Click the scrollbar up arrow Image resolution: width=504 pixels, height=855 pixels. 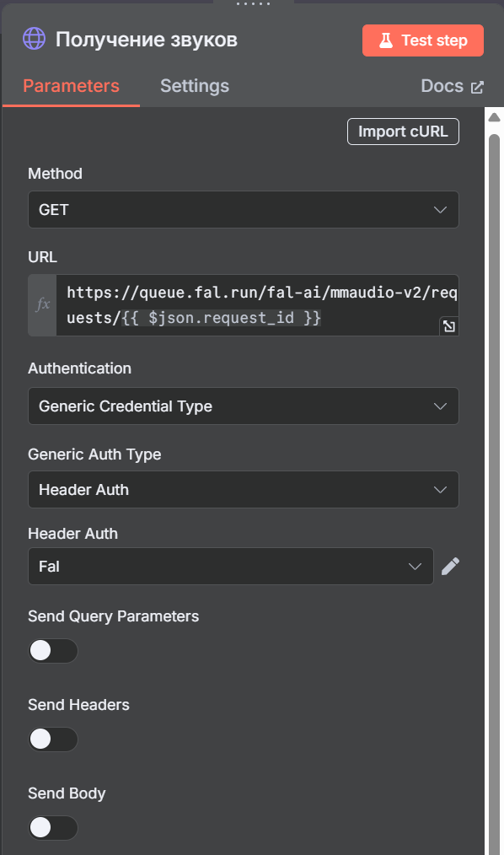coord(494,117)
